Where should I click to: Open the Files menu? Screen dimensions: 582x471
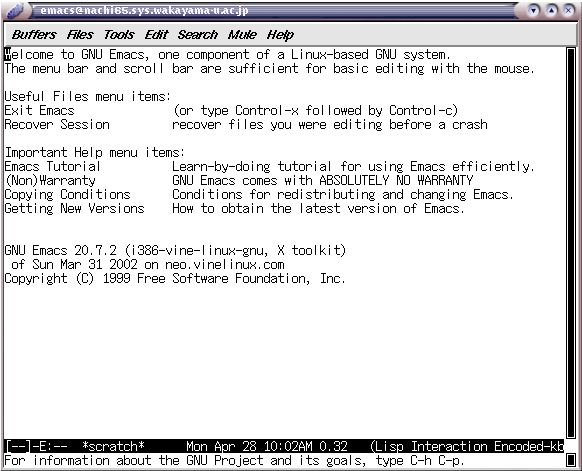pos(80,35)
